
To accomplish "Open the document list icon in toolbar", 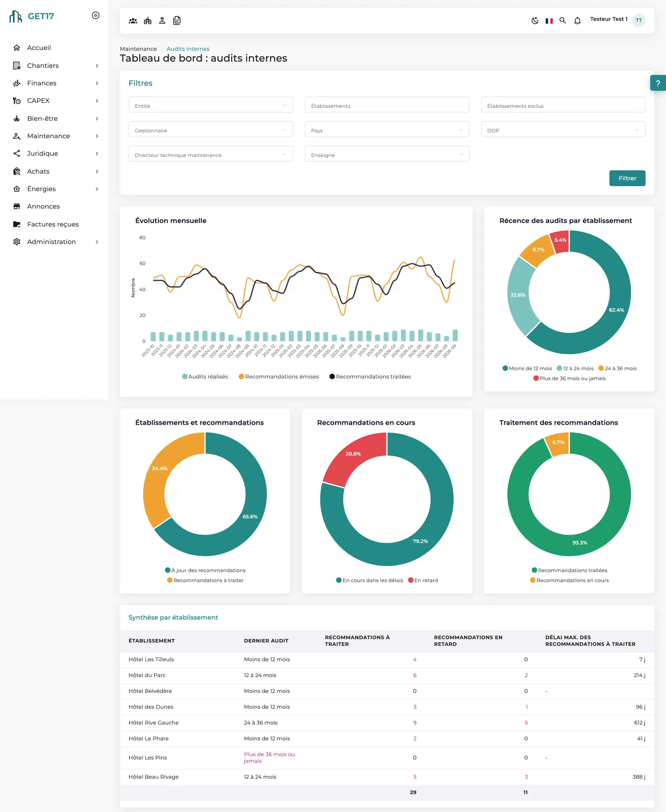I will click(177, 20).
